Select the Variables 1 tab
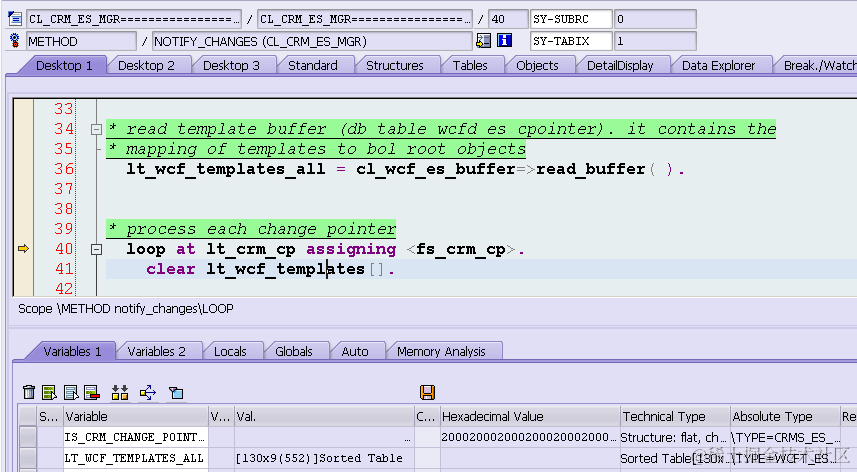This screenshot has width=857, height=472. tap(72, 351)
